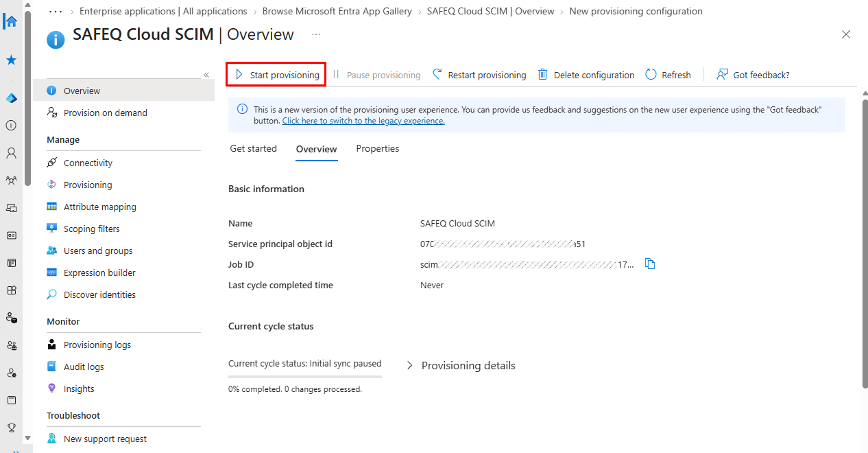Open Favorites star in left rail
Viewport: 868px width, 453px height.
[x=11, y=60]
